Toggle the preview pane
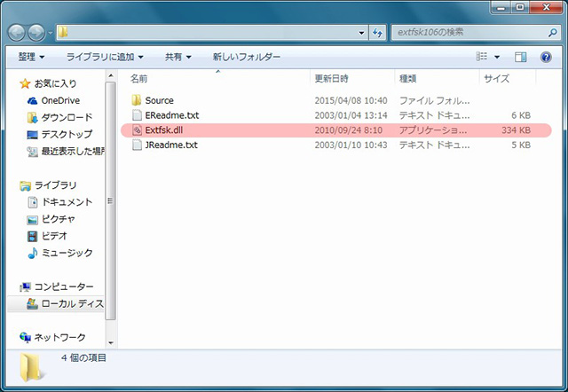The image size is (568, 392). point(521,57)
